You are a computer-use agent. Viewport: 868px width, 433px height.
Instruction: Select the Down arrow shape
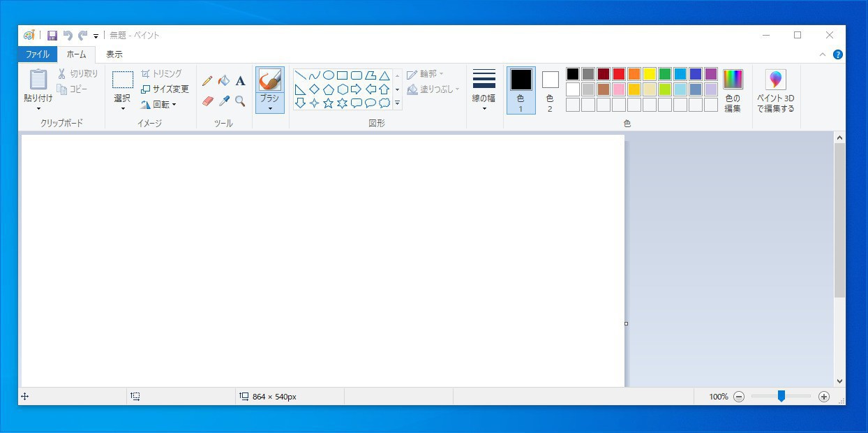pos(300,103)
